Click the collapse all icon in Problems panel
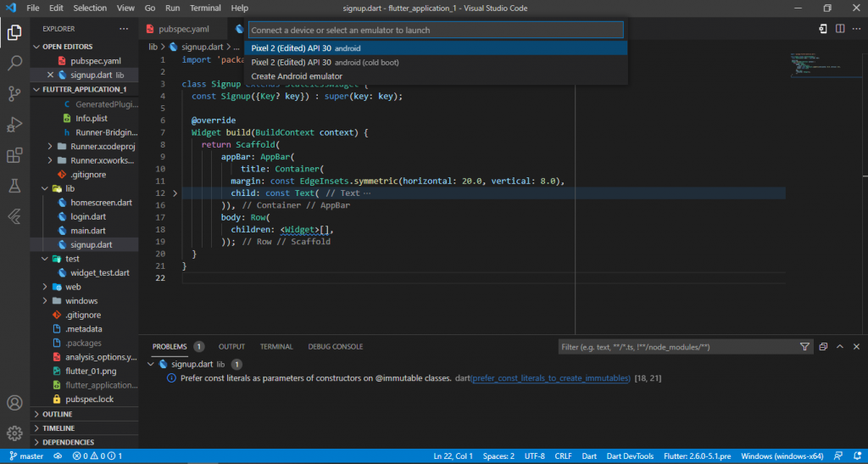This screenshot has height=464, width=868. click(x=823, y=347)
